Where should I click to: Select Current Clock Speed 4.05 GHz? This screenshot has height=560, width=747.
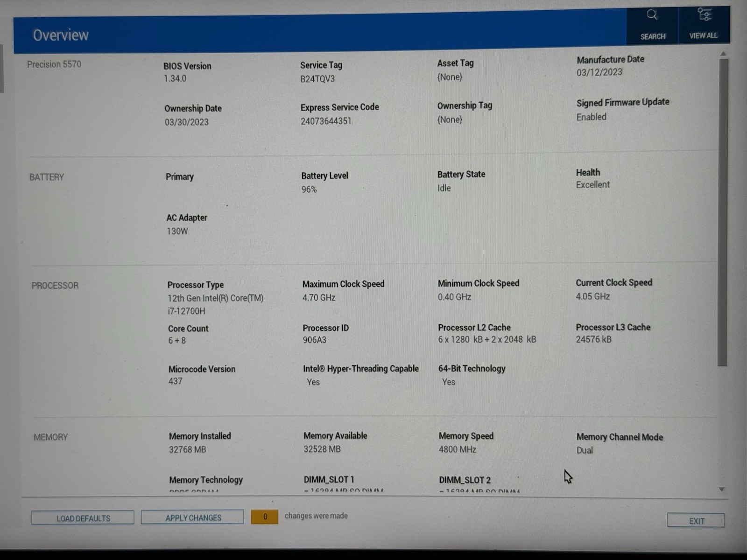coord(593,296)
